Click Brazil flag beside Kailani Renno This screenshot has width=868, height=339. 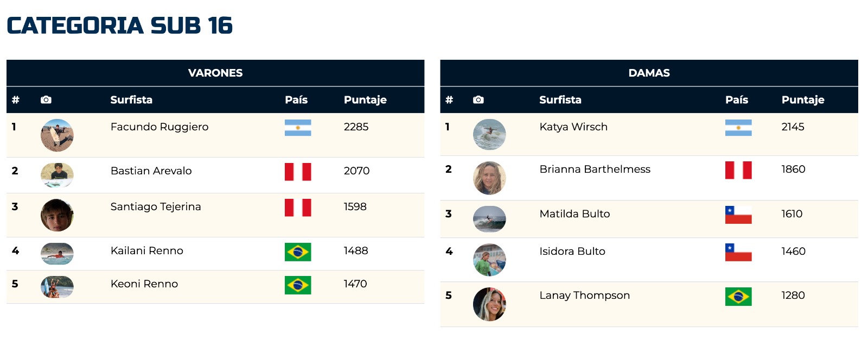[298, 252]
